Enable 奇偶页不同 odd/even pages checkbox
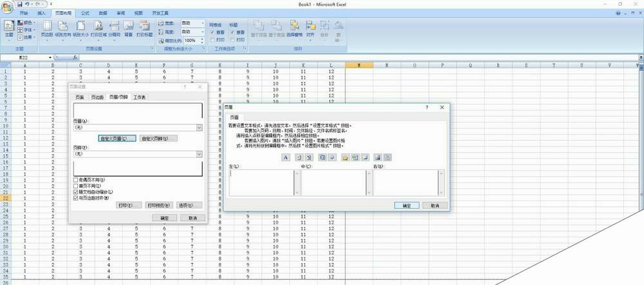 tap(75, 180)
